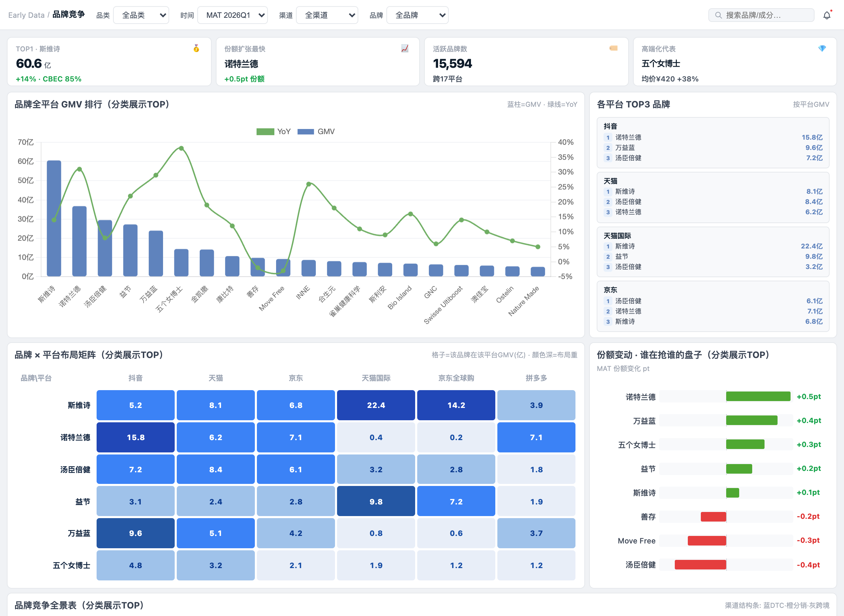Viewport: 844px width, 616px height.
Task: Click the tag icon on 活跃品牌数 card
Action: (x=613, y=49)
